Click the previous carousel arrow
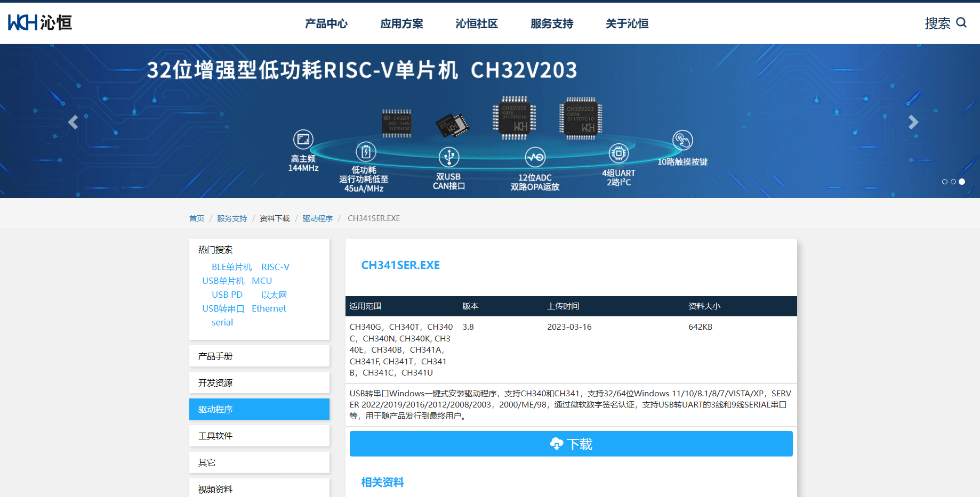Viewport: 980px width, 497px height. click(73, 122)
